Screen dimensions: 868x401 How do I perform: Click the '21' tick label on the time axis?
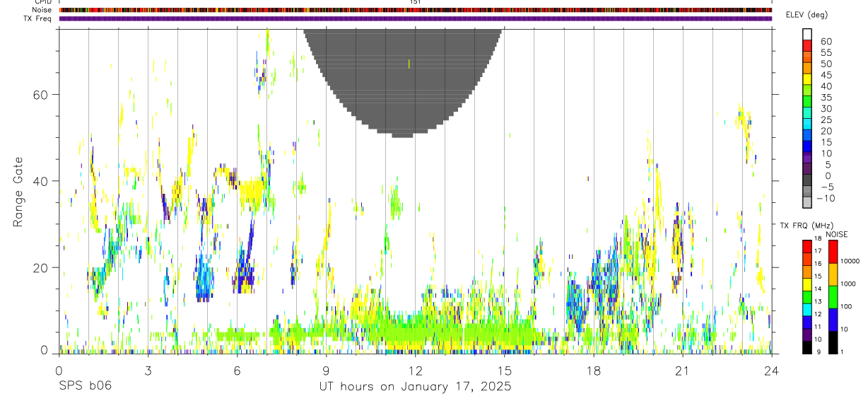pyautogui.click(x=683, y=370)
